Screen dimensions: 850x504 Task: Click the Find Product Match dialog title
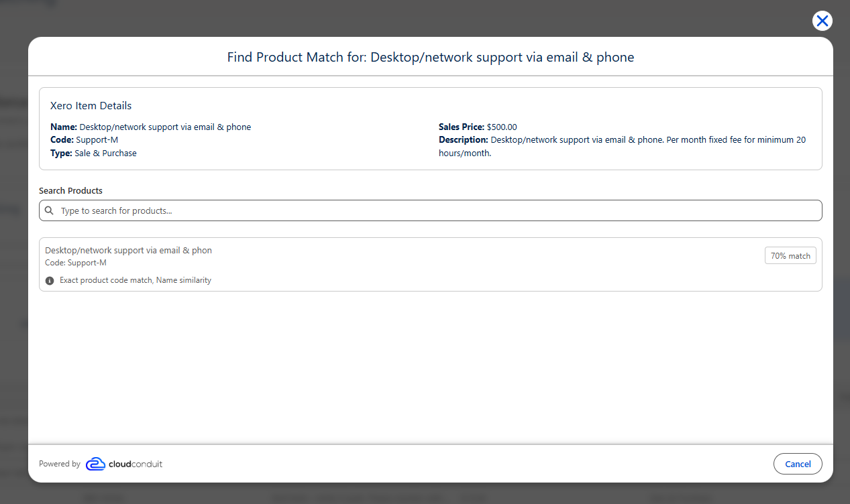[431, 57]
